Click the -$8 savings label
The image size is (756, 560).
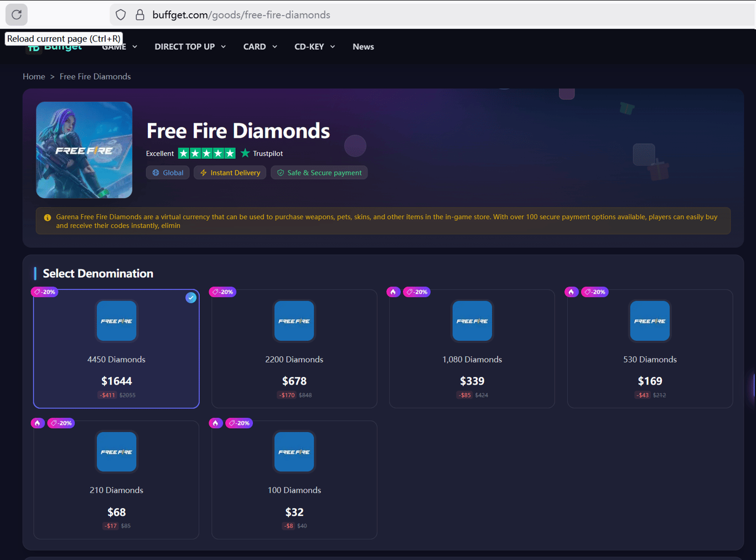(289, 526)
